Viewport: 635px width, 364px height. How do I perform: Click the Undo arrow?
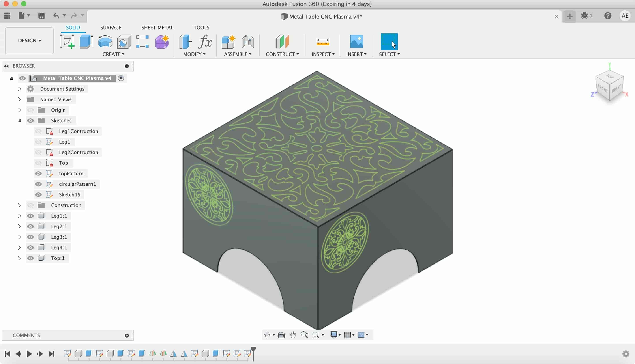56,16
